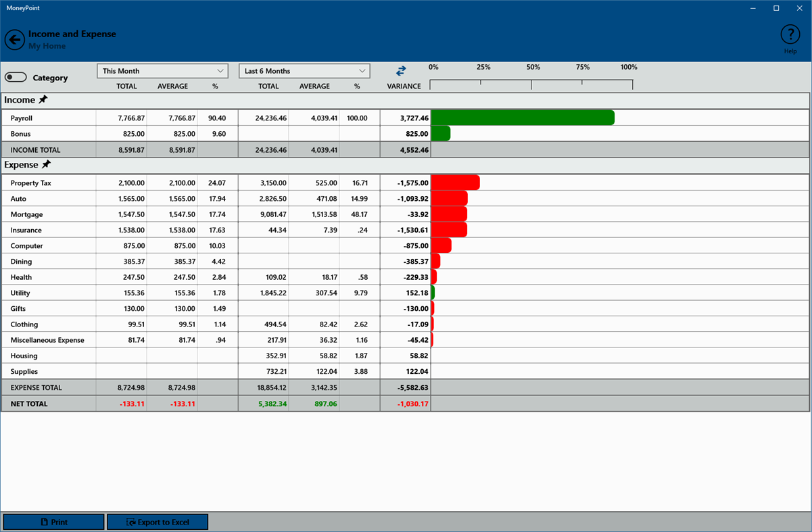Print the income and expense report
Image resolution: width=812 pixels, height=532 pixels.
tap(53, 521)
